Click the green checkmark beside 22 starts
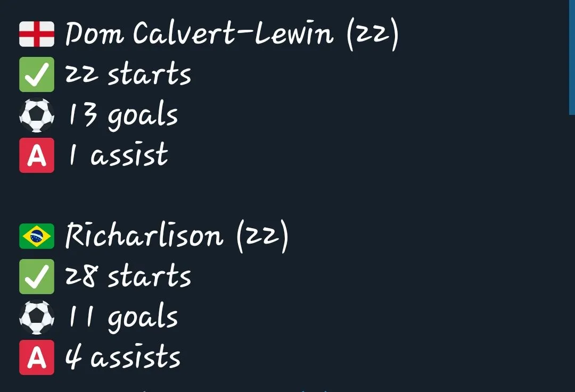Image resolution: width=575 pixels, height=392 pixels. pyautogui.click(x=36, y=74)
